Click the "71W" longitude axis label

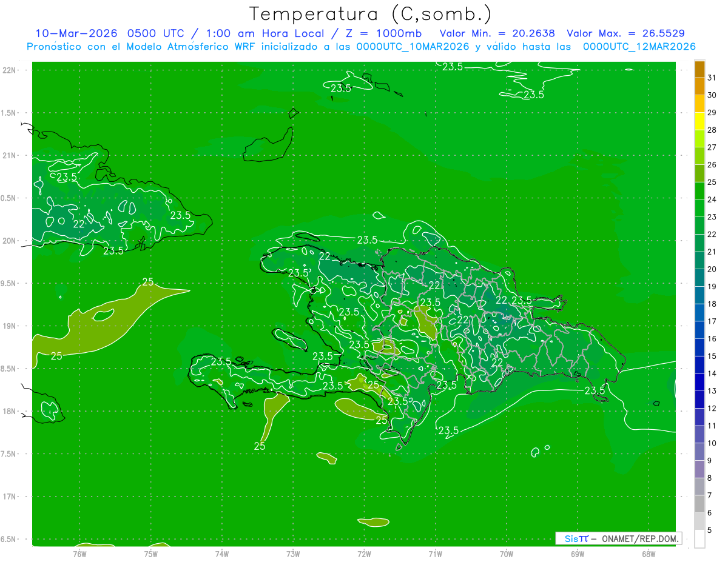point(435,554)
